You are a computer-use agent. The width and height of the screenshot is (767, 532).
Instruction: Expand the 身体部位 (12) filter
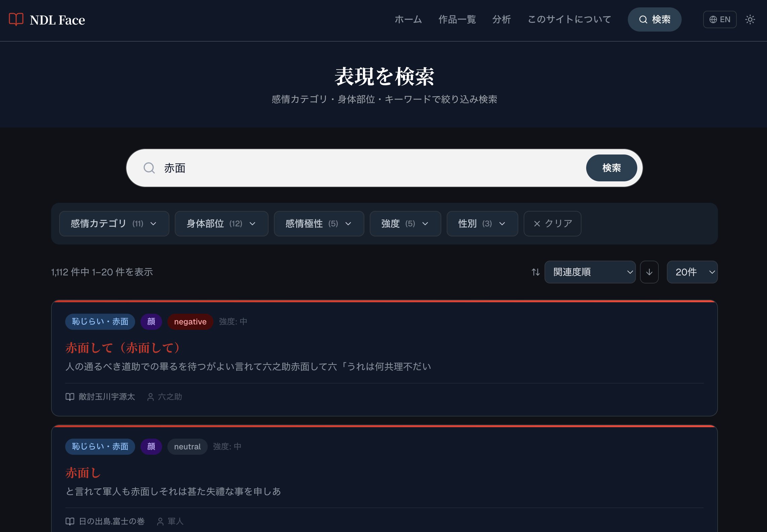click(x=221, y=224)
